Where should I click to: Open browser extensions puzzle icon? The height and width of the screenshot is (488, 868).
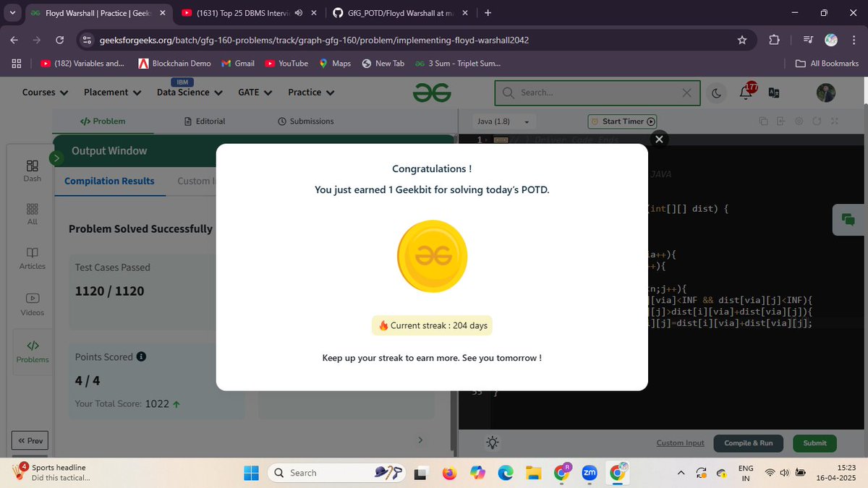773,40
